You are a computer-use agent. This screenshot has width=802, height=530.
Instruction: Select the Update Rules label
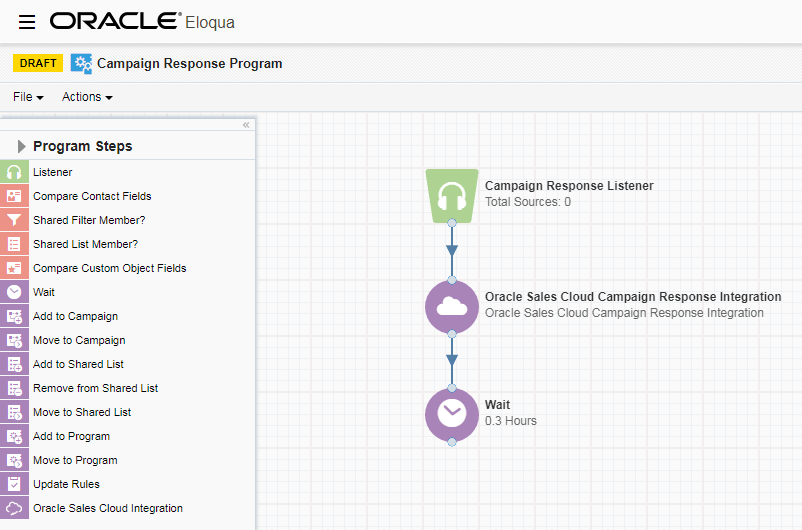click(x=66, y=484)
